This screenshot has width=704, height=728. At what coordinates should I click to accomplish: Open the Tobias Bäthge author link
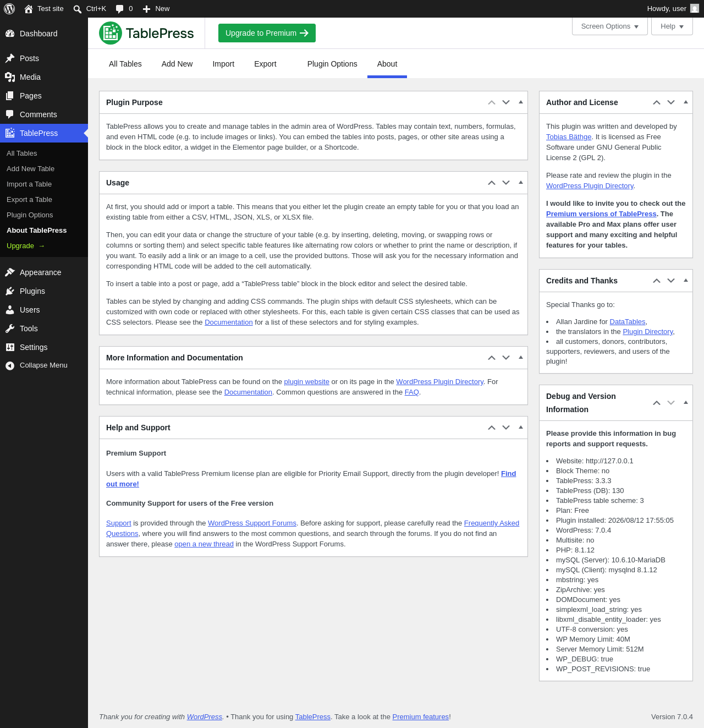(569, 137)
